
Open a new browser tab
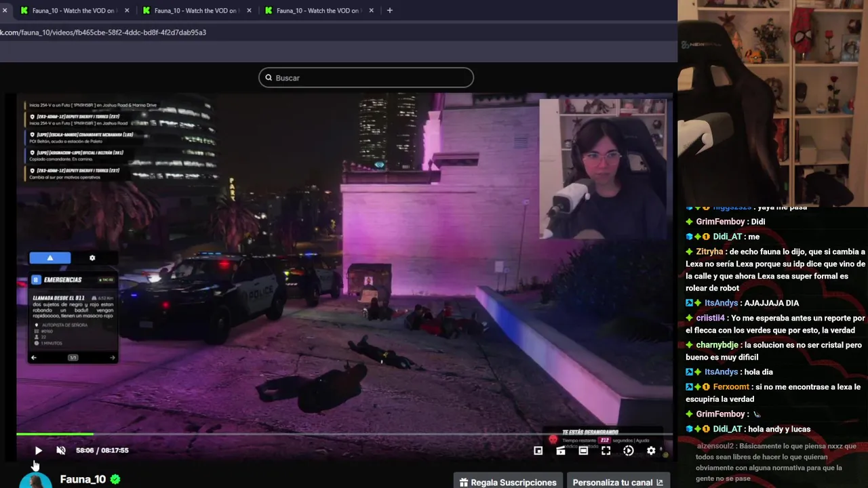point(389,11)
